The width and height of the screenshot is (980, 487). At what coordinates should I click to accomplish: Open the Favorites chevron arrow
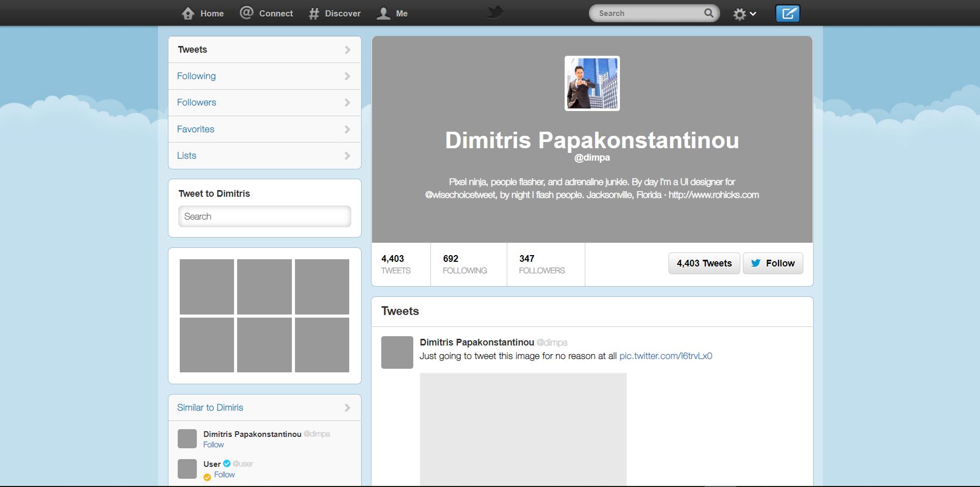347,130
